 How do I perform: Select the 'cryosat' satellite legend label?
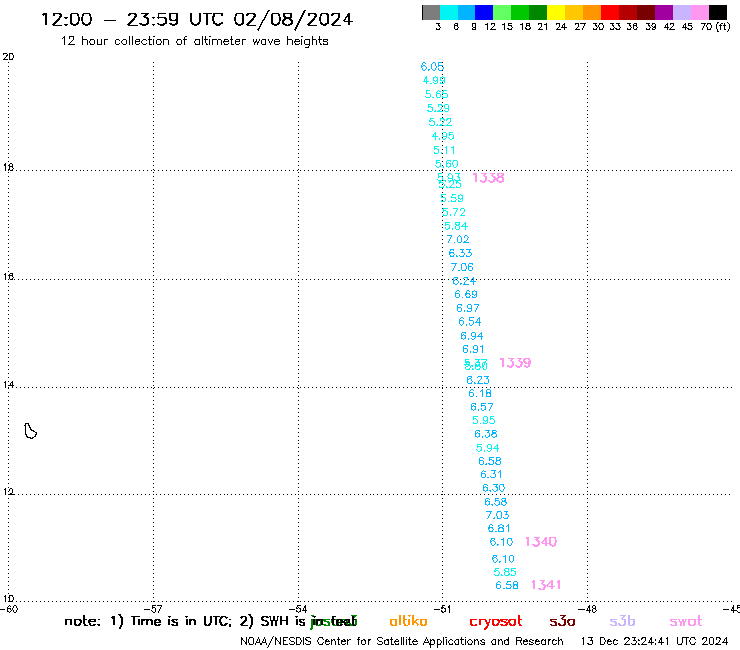[x=496, y=622]
